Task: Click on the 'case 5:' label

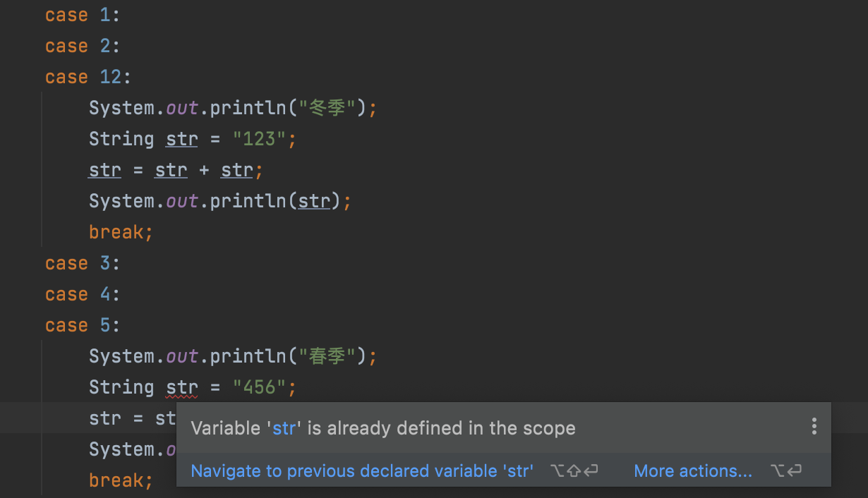Action: [83, 325]
